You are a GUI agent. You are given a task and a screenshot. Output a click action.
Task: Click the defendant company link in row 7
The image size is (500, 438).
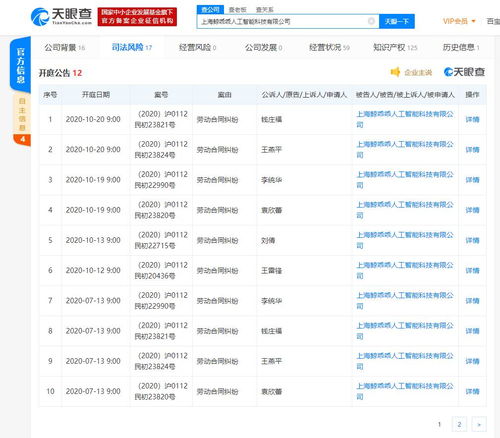[405, 301]
